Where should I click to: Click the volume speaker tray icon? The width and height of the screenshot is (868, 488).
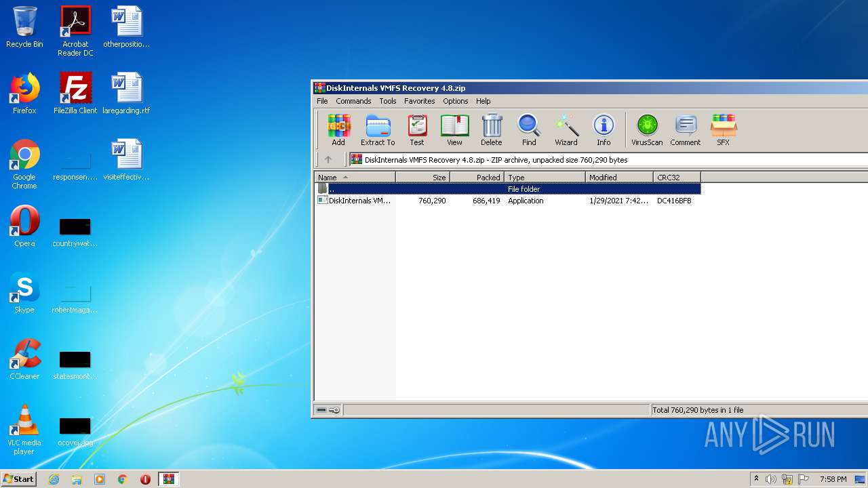(x=771, y=479)
